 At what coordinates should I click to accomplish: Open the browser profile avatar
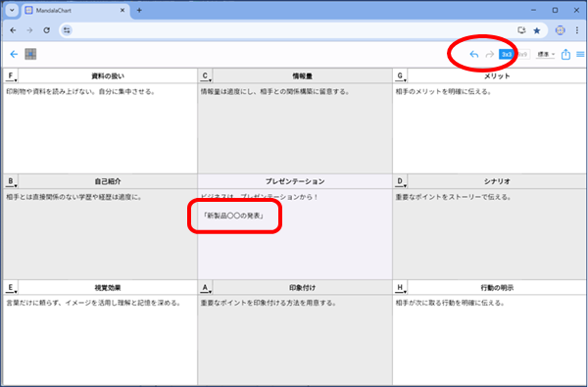coord(561,30)
